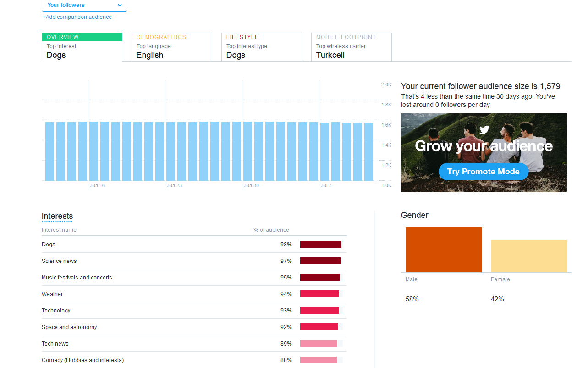
Task: Select the Dogs interest row
Action: pos(194,245)
